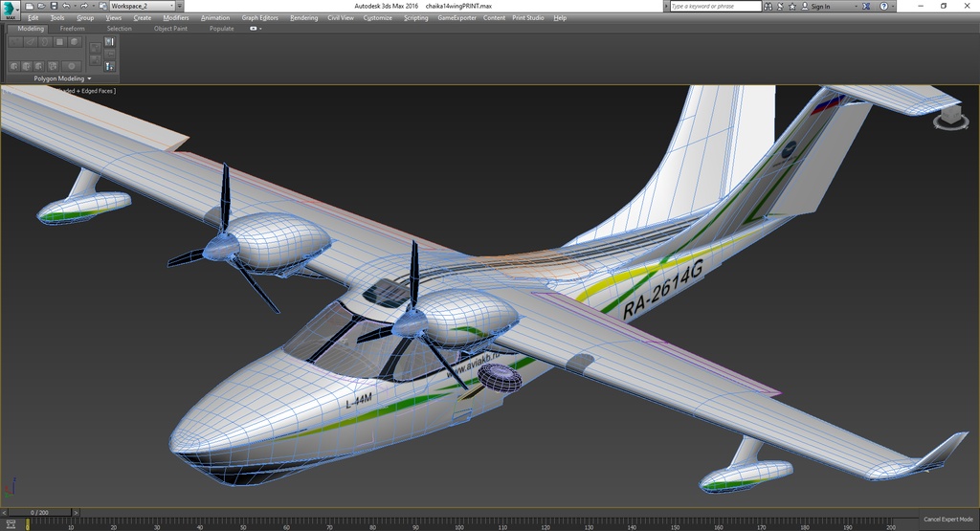Open the Help menu
The width and height of the screenshot is (980, 531).
point(560,18)
